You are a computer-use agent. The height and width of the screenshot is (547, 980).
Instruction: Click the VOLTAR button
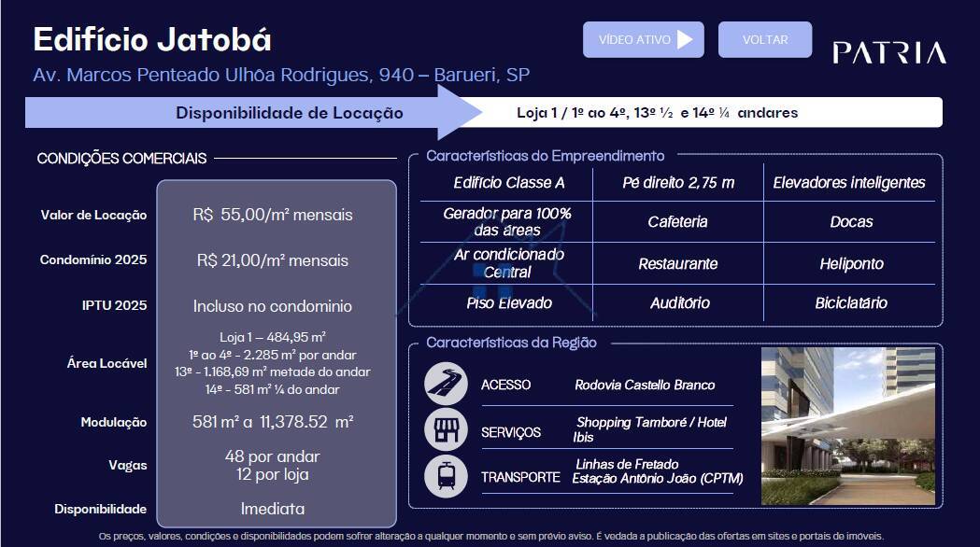click(765, 39)
